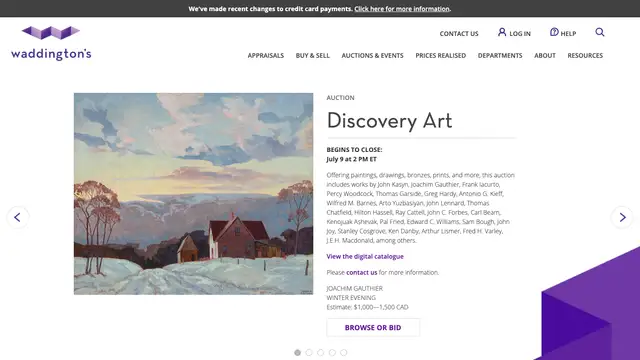Image resolution: width=640 pixels, height=360 pixels.
Task: Open the Buy & Sell menu
Action: click(x=313, y=56)
